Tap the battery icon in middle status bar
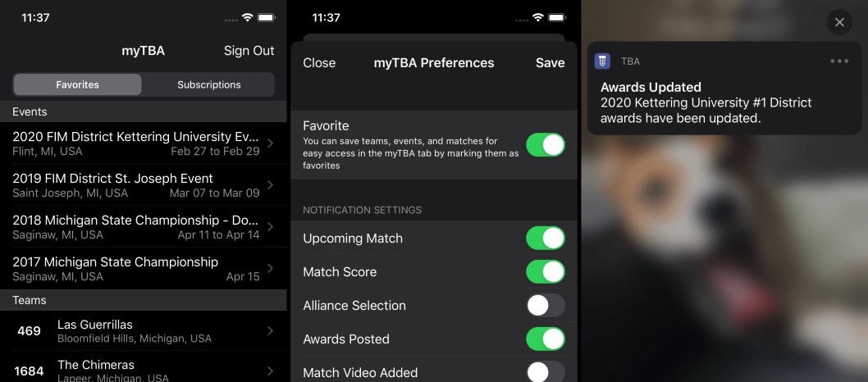Viewport: 868px width, 382px height. 556,18
